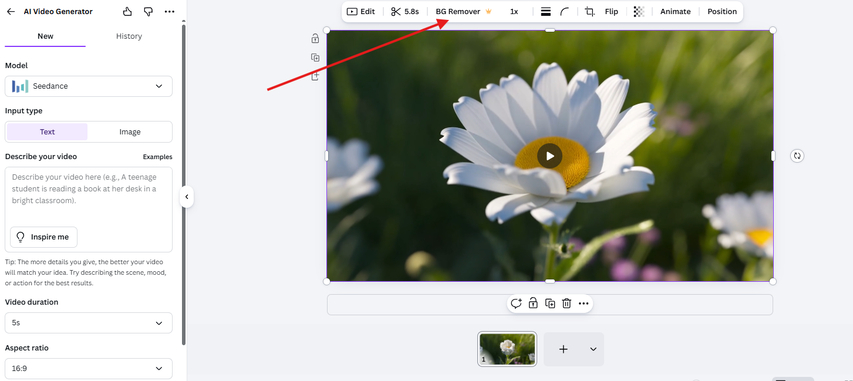The width and height of the screenshot is (853, 381).
Task: Click the Inspire me button
Action: pyautogui.click(x=44, y=237)
